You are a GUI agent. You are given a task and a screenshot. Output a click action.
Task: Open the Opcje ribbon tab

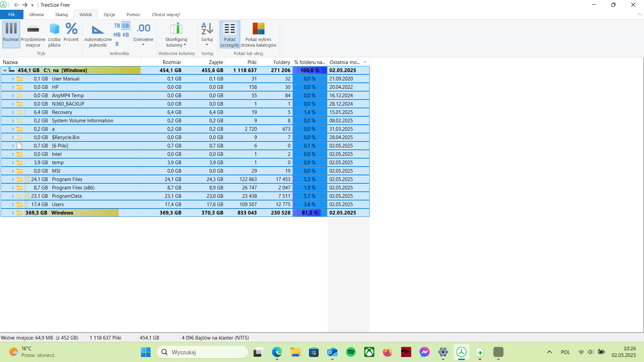[x=109, y=14]
